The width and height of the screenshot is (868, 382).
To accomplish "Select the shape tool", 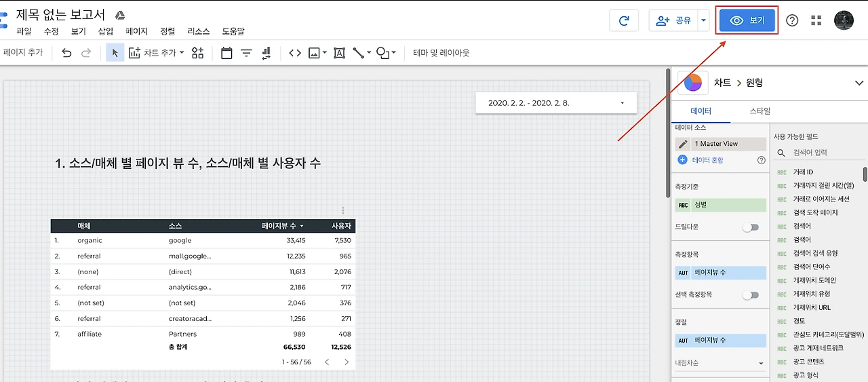I will [383, 53].
